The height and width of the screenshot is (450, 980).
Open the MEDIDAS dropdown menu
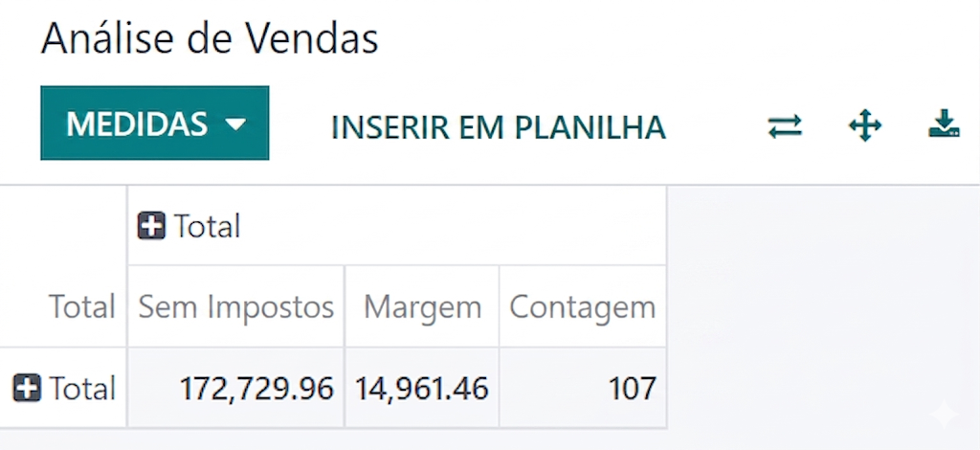[x=154, y=124]
